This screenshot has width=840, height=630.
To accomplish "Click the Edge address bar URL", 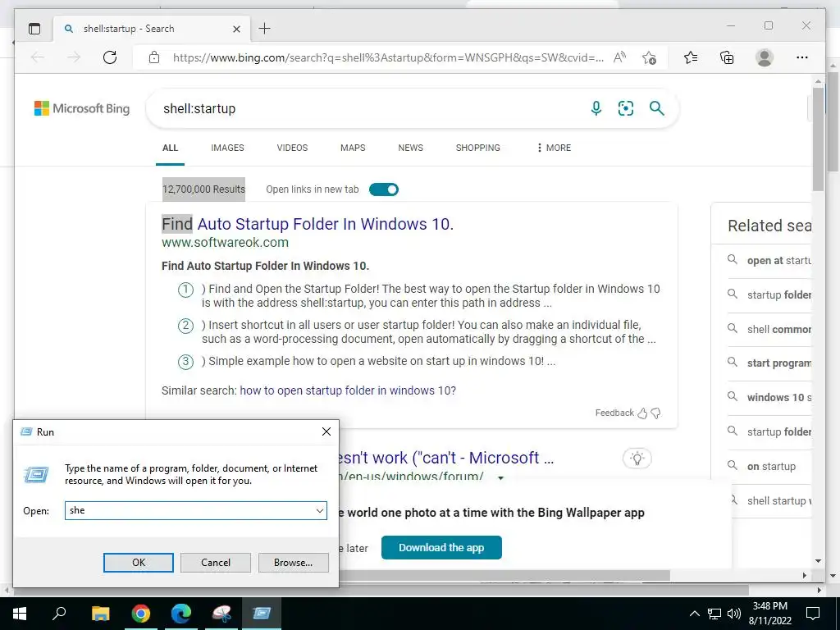I will [x=388, y=57].
